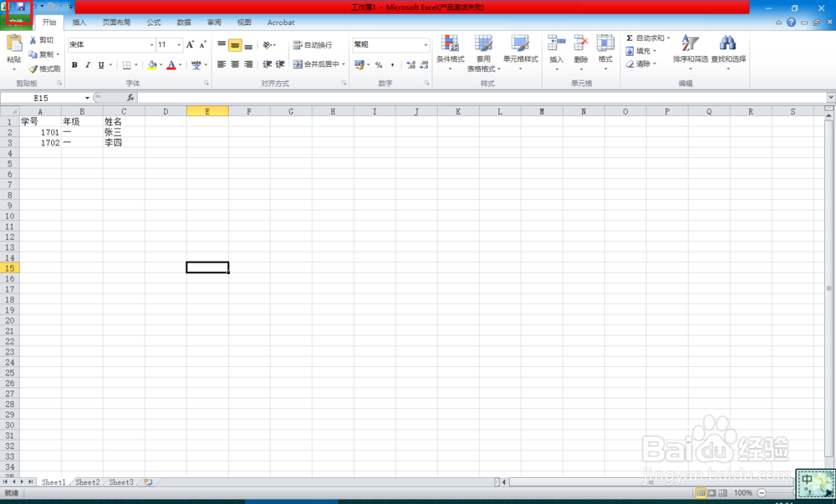Image resolution: width=836 pixels, height=504 pixels.
Task: Open the Clear (清除) dropdown
Action: tap(641, 64)
